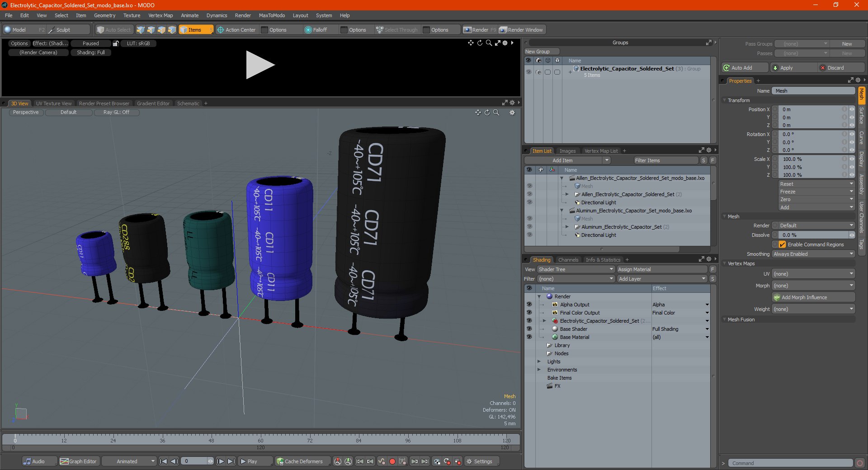The height and width of the screenshot is (470, 868).
Task: Select the Action Center tool
Action: tap(236, 30)
